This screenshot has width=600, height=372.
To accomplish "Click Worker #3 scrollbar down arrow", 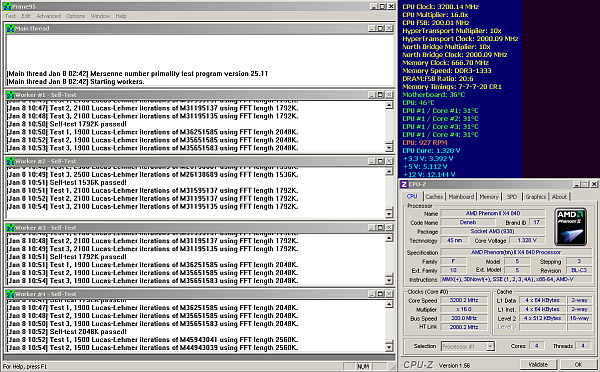I will point(389,280).
